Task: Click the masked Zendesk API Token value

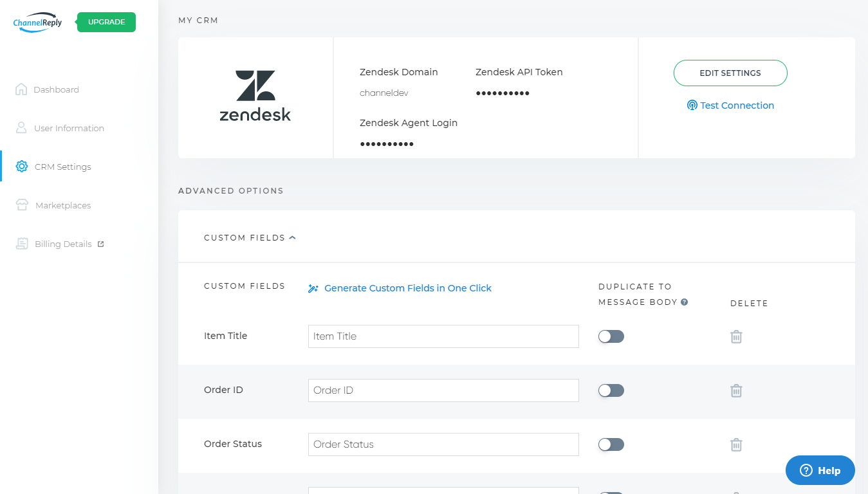Action: (x=503, y=93)
